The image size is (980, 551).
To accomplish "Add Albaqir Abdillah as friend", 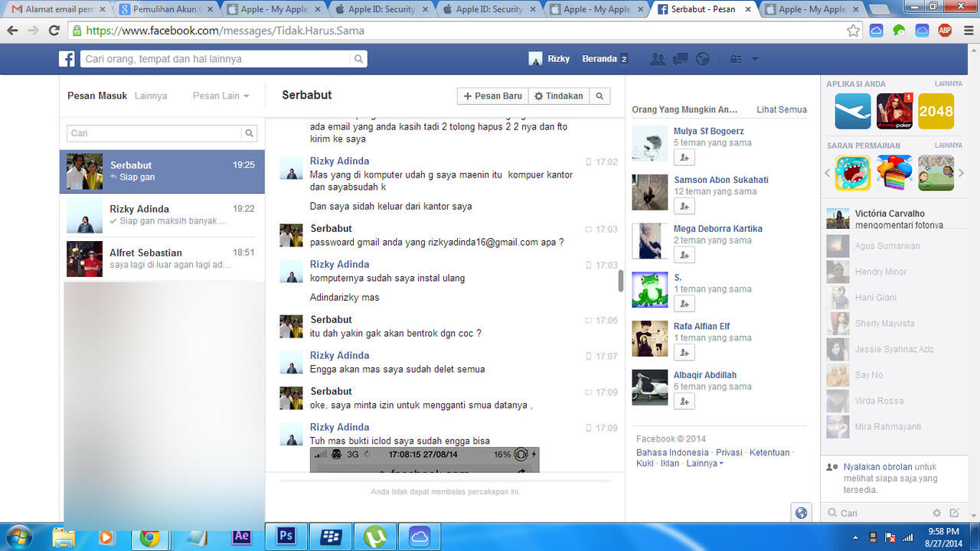I will (684, 401).
